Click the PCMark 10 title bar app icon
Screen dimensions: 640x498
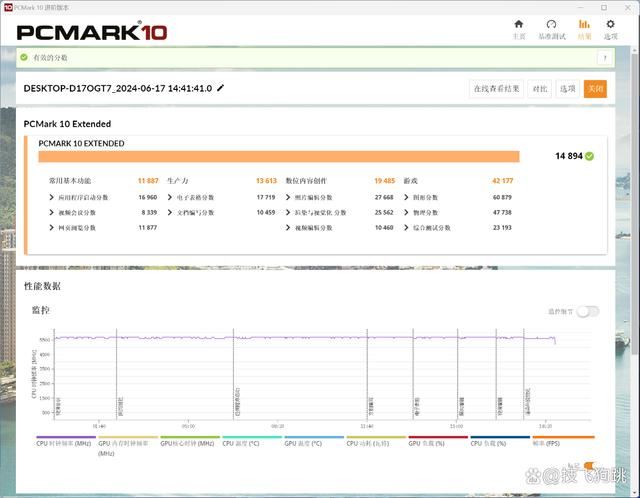click(x=8, y=7)
